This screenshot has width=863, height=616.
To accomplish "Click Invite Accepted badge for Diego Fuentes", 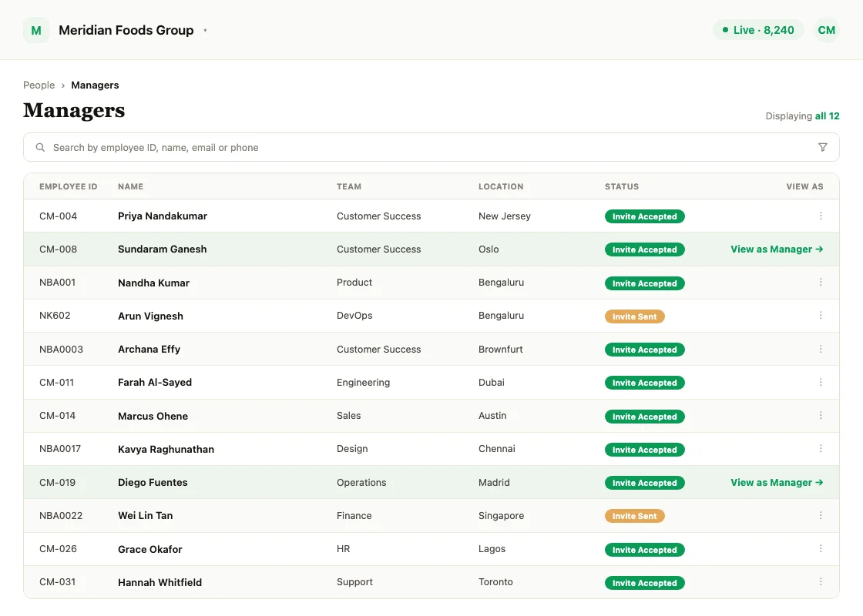I will pyautogui.click(x=644, y=483).
